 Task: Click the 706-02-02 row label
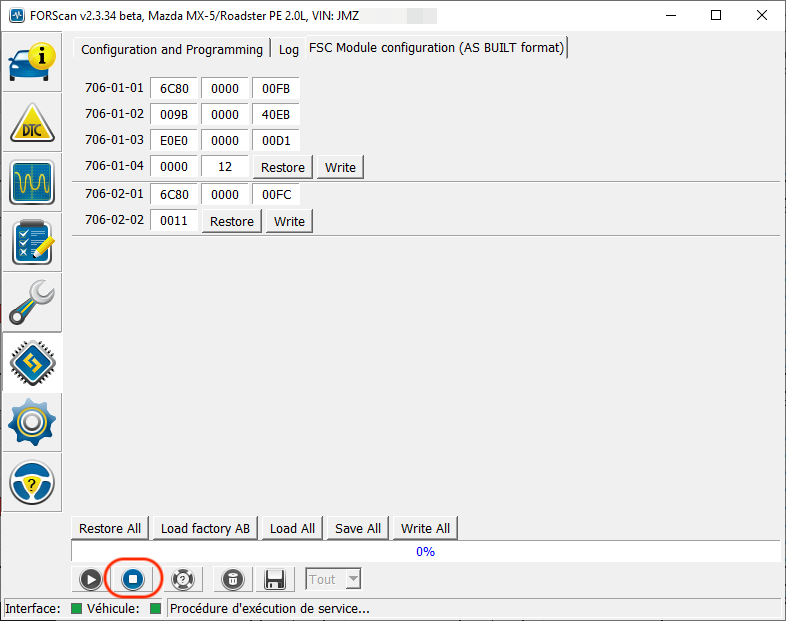tap(114, 220)
